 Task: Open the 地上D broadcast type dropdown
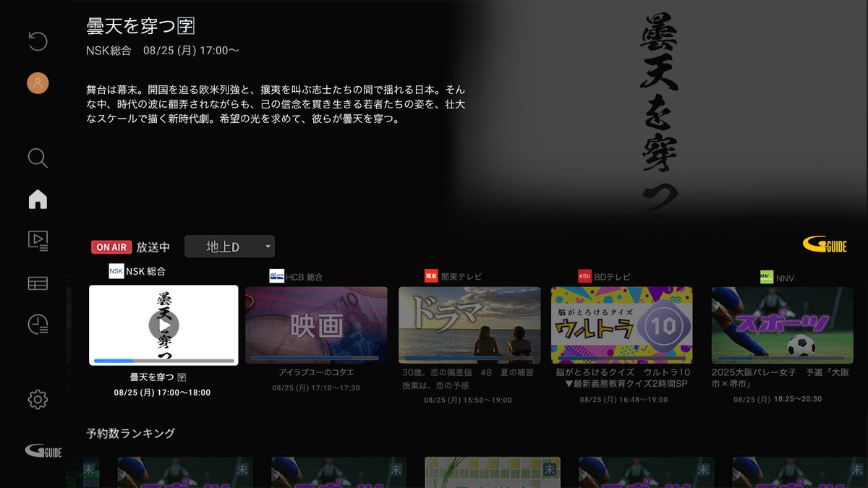point(230,246)
